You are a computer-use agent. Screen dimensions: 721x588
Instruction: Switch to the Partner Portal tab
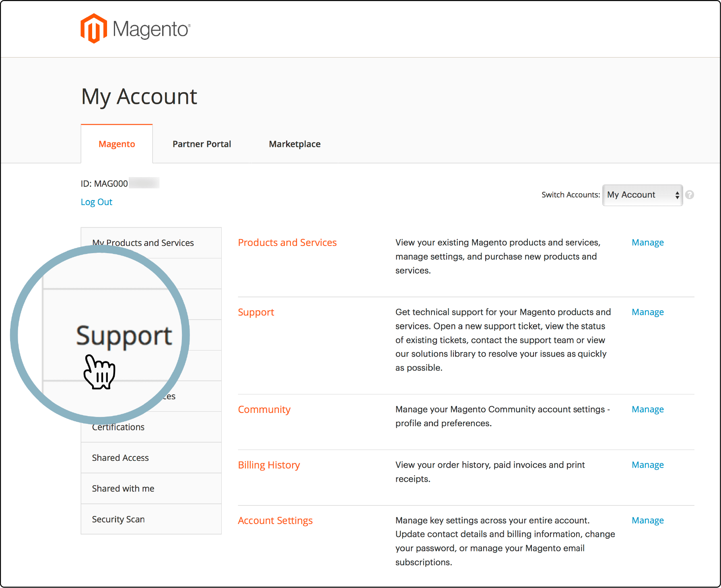point(202,144)
